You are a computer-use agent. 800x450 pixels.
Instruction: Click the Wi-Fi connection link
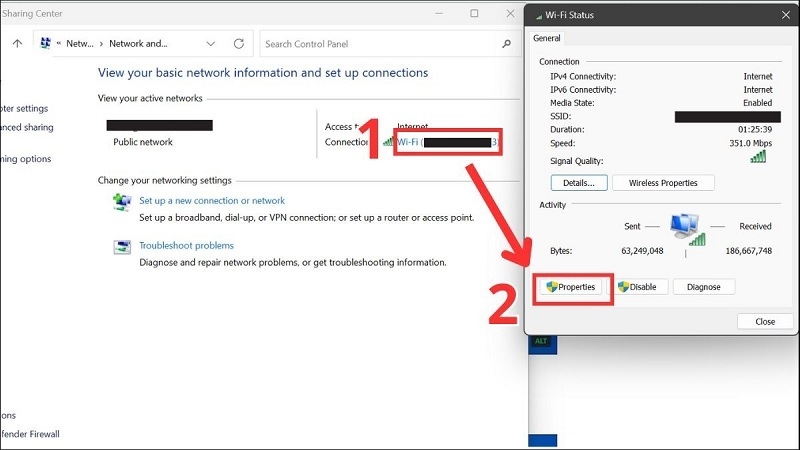click(x=447, y=142)
